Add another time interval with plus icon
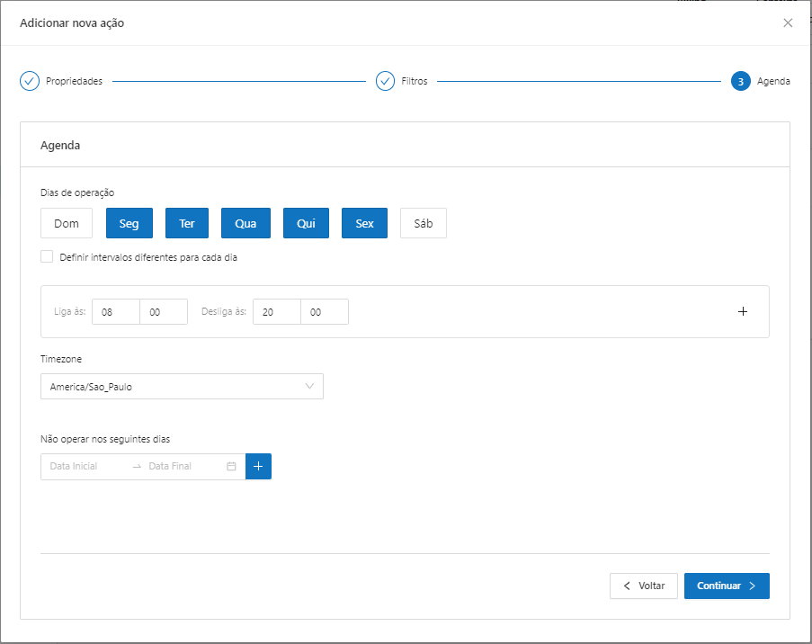The height and width of the screenshot is (644, 812). (743, 311)
